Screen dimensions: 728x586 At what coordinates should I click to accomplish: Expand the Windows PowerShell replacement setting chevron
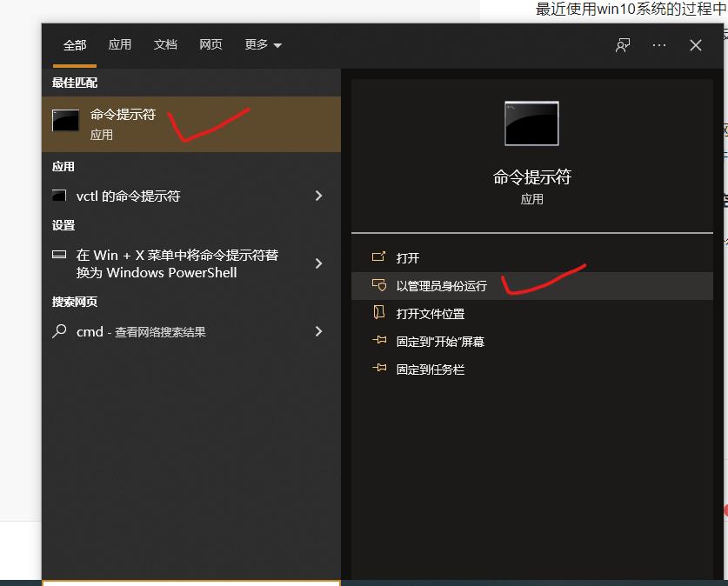(318, 262)
